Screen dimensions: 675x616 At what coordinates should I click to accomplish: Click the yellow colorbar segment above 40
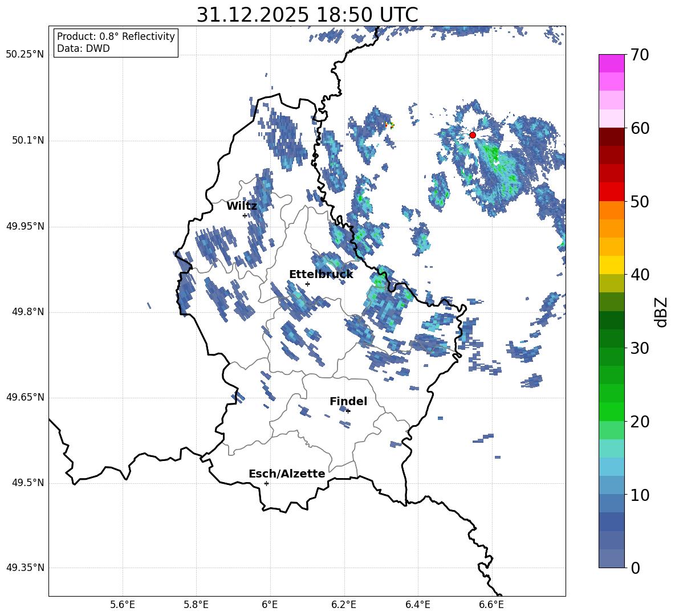pyautogui.click(x=612, y=265)
